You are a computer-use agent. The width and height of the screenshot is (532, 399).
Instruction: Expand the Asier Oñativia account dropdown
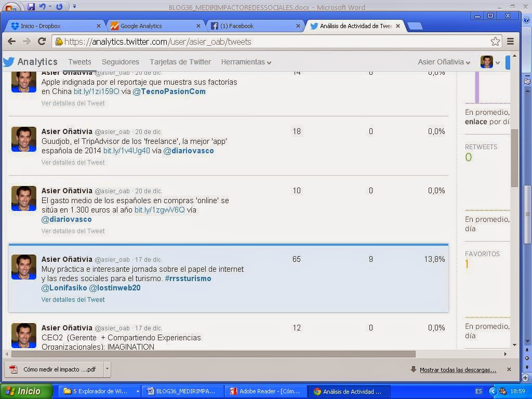(444, 62)
